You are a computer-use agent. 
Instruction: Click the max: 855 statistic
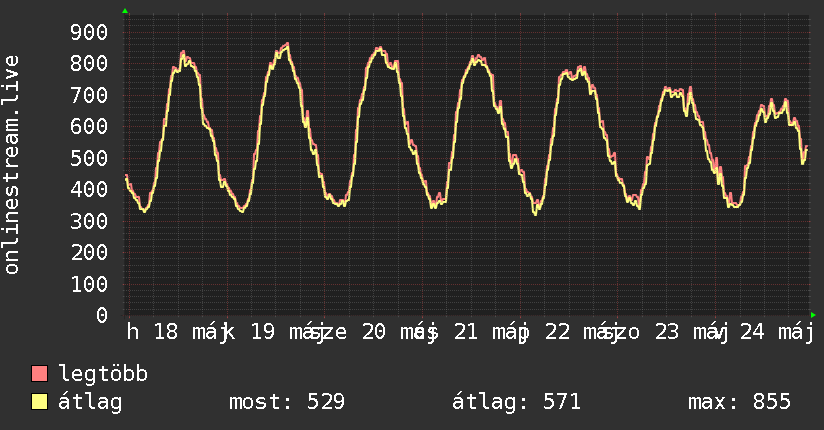[739, 402]
